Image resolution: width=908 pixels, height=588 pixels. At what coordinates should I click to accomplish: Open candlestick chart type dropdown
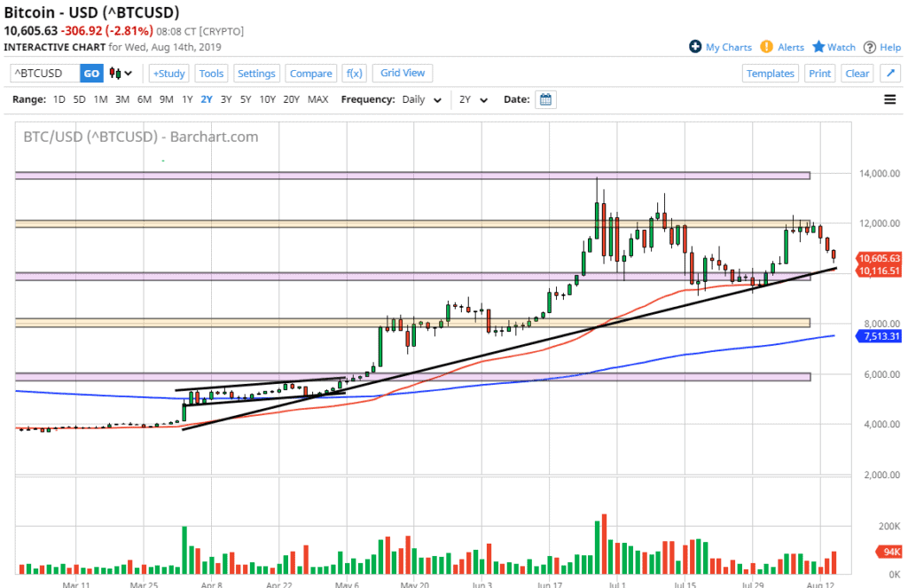coord(120,74)
